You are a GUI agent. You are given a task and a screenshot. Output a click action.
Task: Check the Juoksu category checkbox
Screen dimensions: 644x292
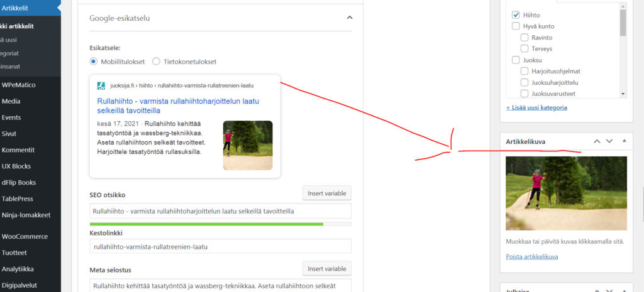coord(516,60)
